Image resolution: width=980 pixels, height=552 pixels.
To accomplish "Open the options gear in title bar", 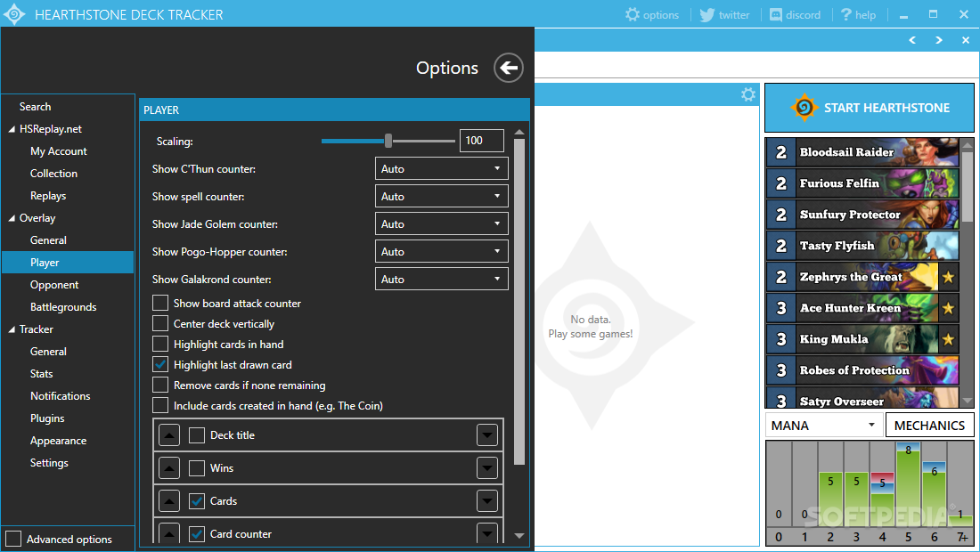I will tap(652, 14).
